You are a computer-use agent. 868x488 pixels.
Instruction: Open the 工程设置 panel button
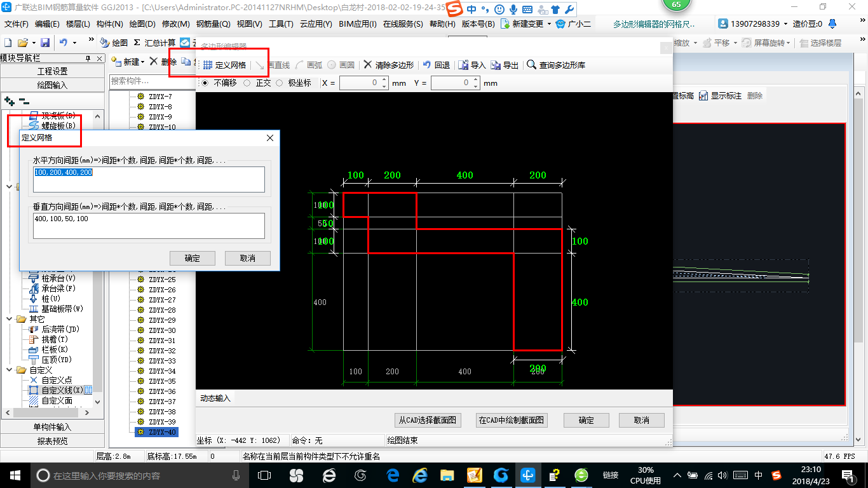(52, 71)
